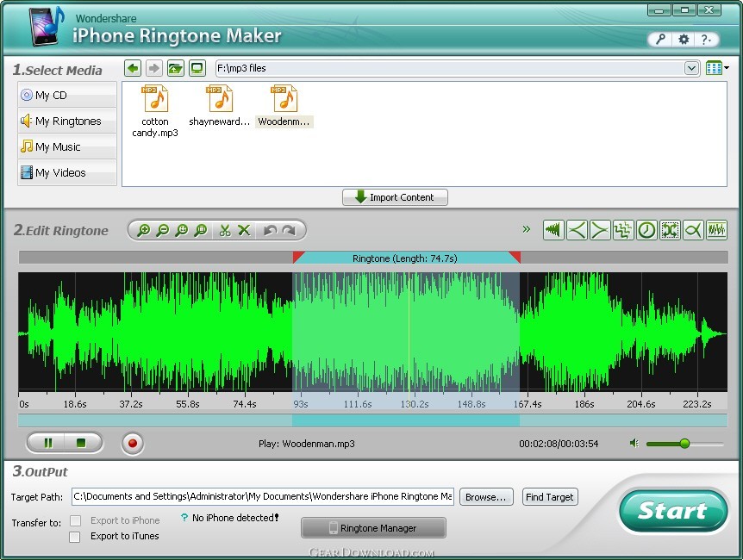Open the Ringtone Manager
Screen dimensions: 743x560
click(373, 528)
